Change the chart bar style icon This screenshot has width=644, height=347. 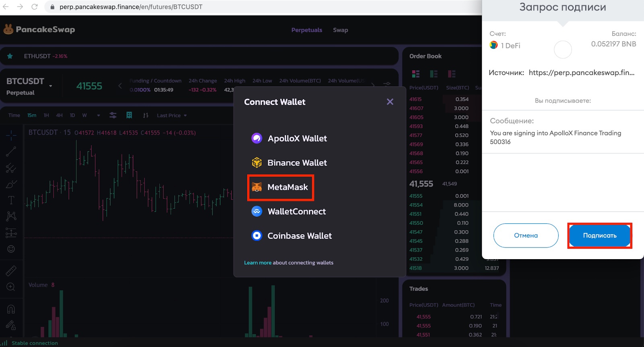(146, 115)
